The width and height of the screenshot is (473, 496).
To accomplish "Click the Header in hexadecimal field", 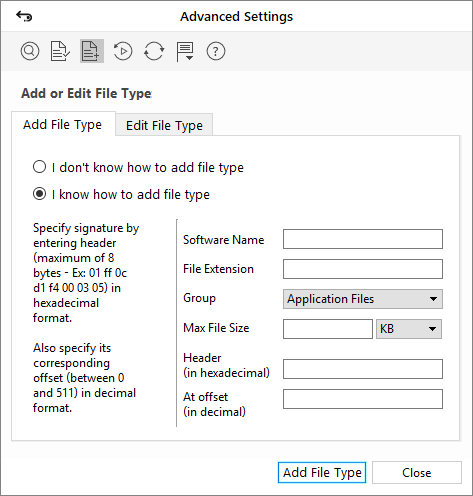I will [363, 369].
